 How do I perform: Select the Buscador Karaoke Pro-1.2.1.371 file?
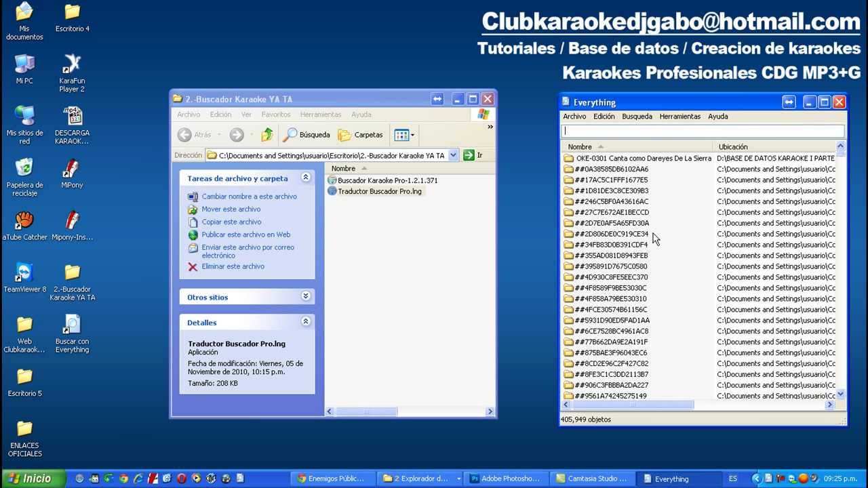click(x=382, y=180)
